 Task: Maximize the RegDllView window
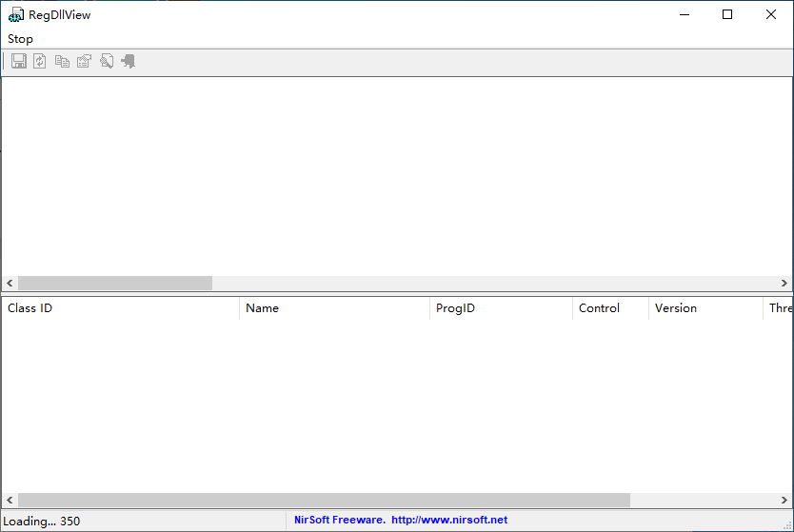coord(727,14)
